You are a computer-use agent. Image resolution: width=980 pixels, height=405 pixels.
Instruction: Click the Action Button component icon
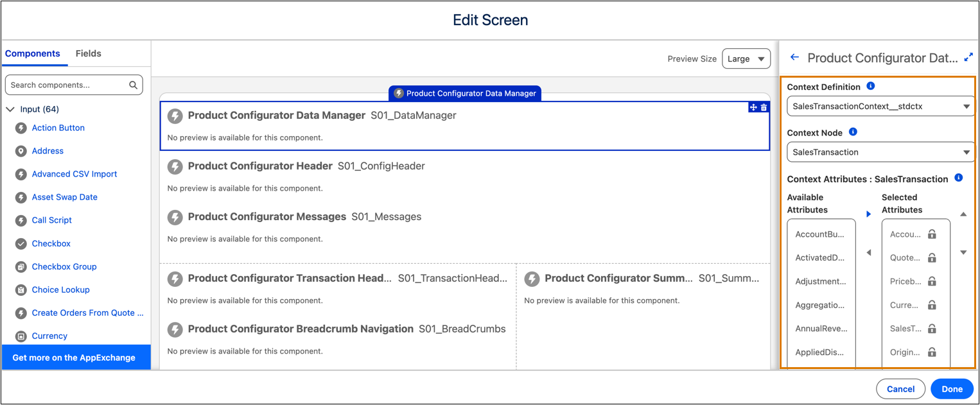21,128
